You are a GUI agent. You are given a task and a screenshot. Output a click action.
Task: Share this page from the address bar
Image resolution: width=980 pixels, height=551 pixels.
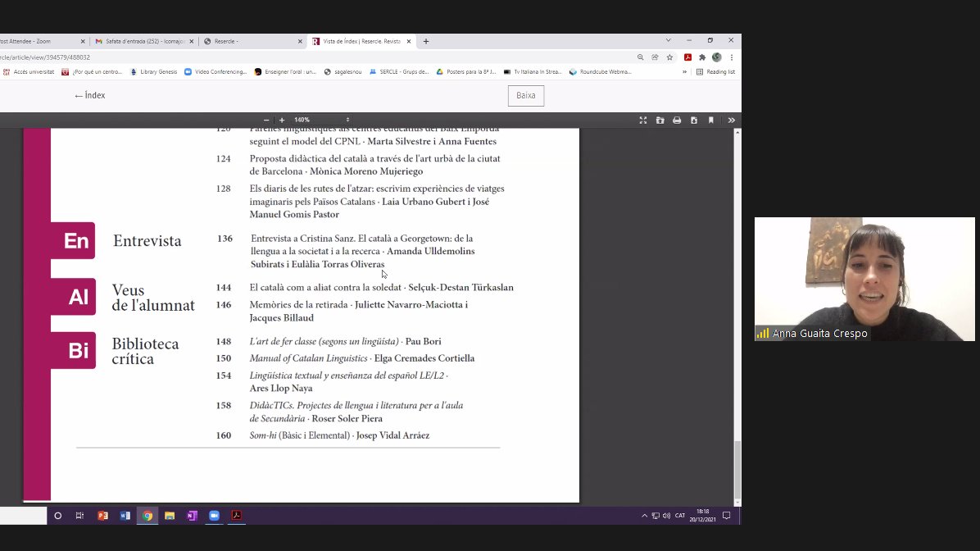[655, 57]
